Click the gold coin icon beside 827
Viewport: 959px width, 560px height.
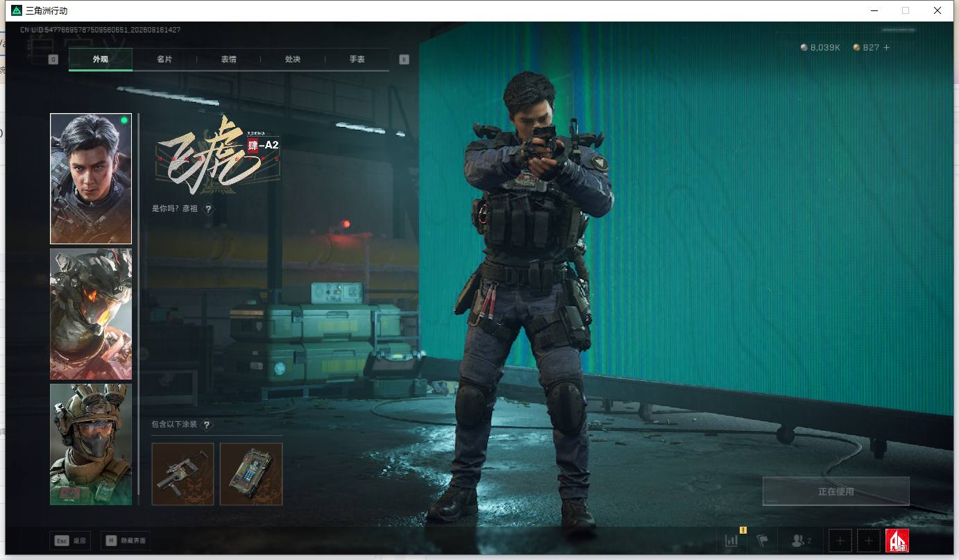click(x=857, y=48)
